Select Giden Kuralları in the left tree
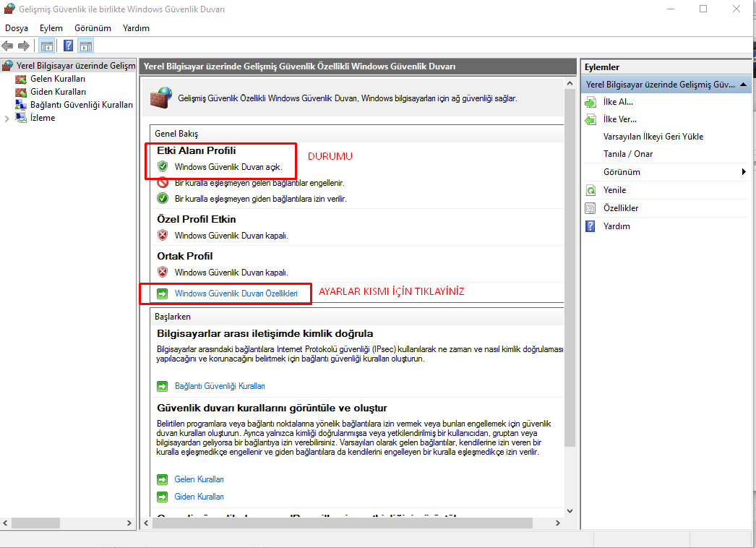The width and height of the screenshot is (756, 548). point(58,92)
